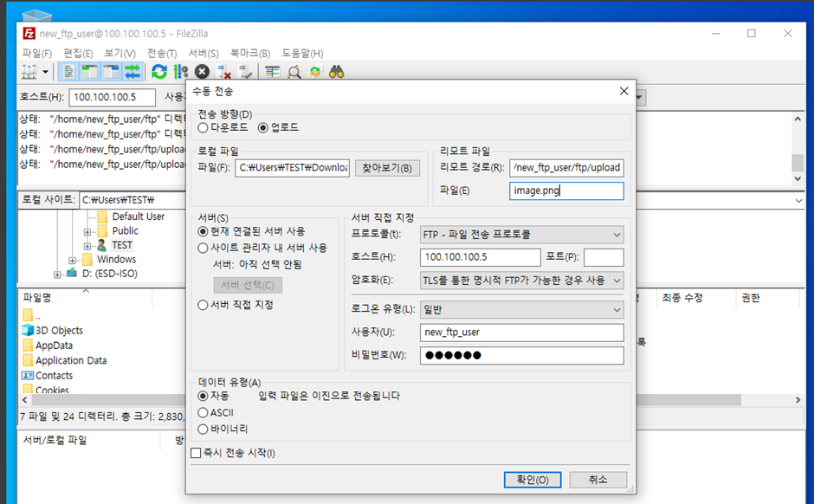814x504 pixels.
Task: Click the reconnect to last server icon
Action: pyautogui.click(x=245, y=72)
